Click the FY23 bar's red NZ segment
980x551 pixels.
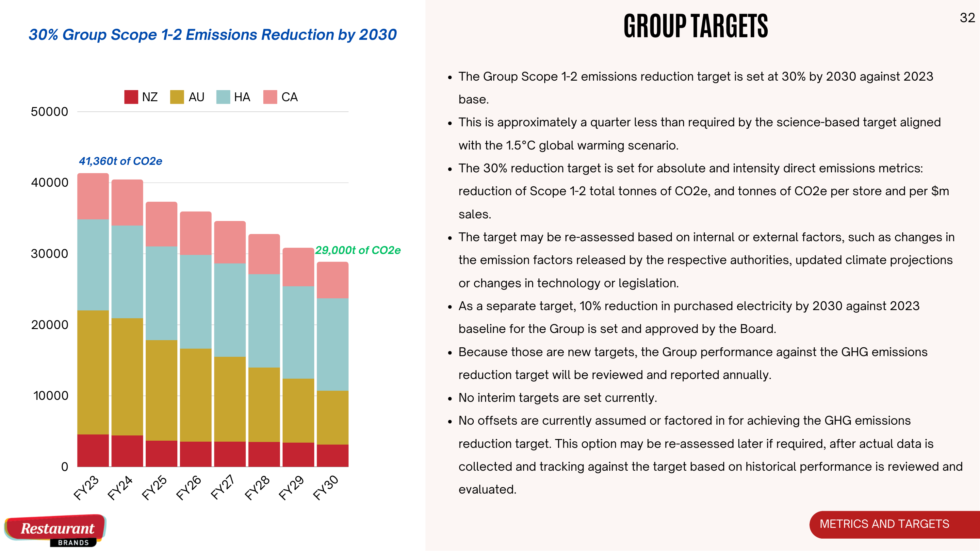(x=93, y=450)
